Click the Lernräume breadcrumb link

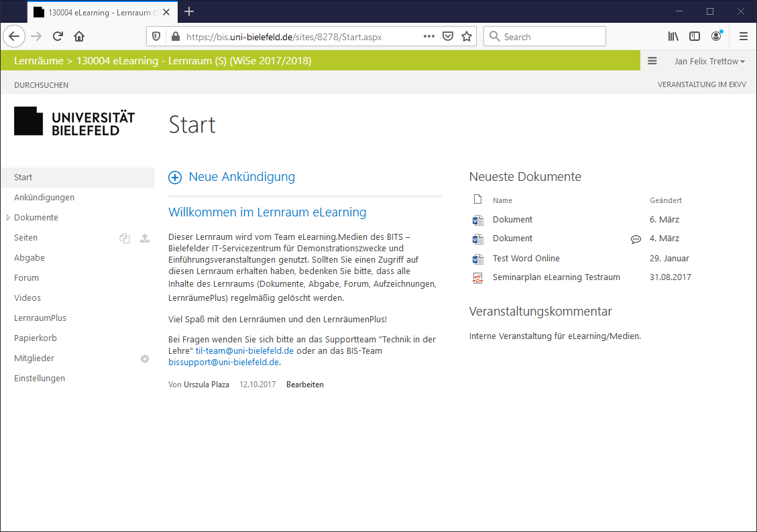pyautogui.click(x=39, y=61)
